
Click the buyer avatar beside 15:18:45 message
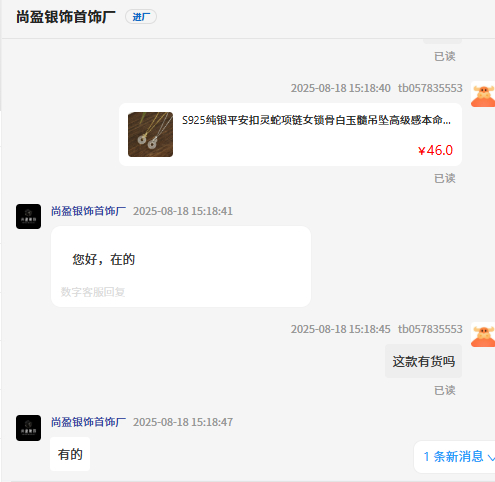483,335
